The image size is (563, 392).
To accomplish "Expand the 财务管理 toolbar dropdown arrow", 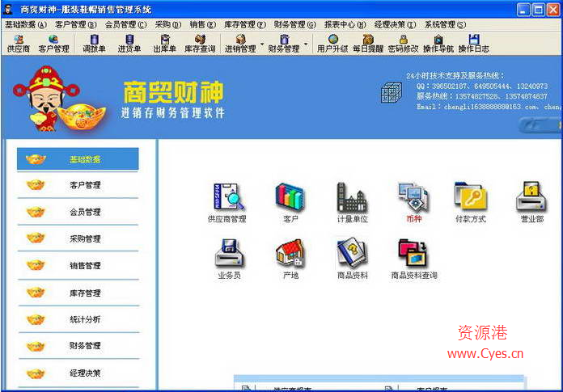I will pyautogui.click(x=306, y=44).
